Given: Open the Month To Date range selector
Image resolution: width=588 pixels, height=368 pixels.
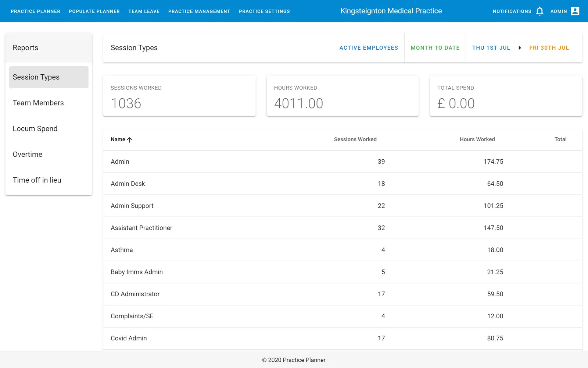Looking at the screenshot, I should [x=435, y=48].
